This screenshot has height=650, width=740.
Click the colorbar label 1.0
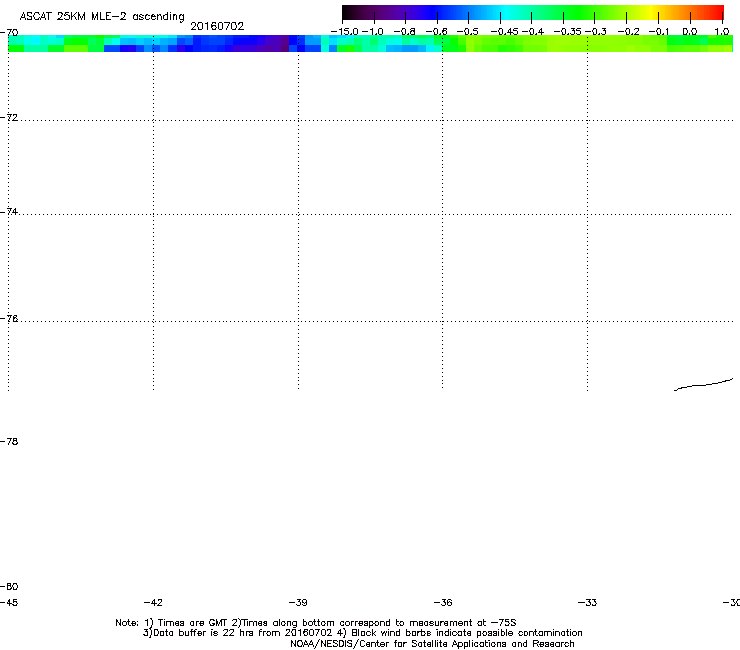coord(722,32)
